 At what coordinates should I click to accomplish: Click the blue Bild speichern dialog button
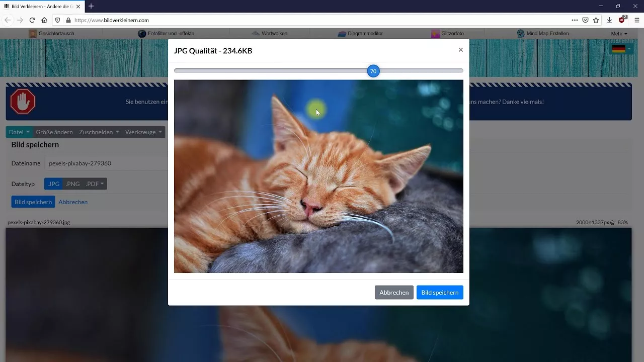coord(440,293)
